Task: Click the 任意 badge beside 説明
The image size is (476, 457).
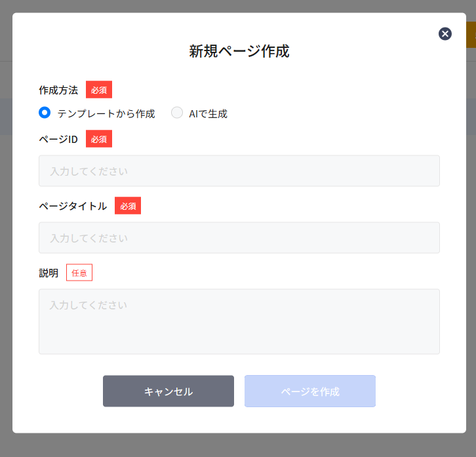Action: coord(79,273)
